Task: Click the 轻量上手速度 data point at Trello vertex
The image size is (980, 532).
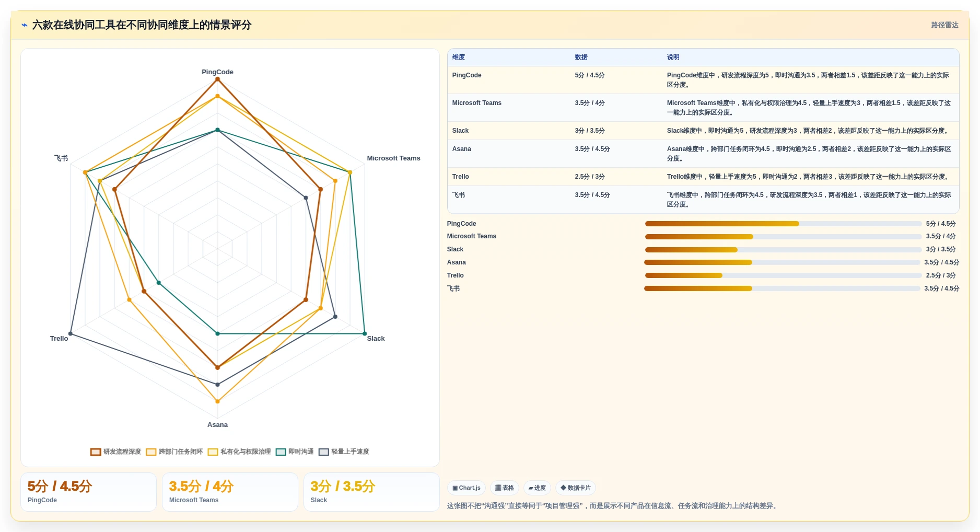Action: coord(71,333)
